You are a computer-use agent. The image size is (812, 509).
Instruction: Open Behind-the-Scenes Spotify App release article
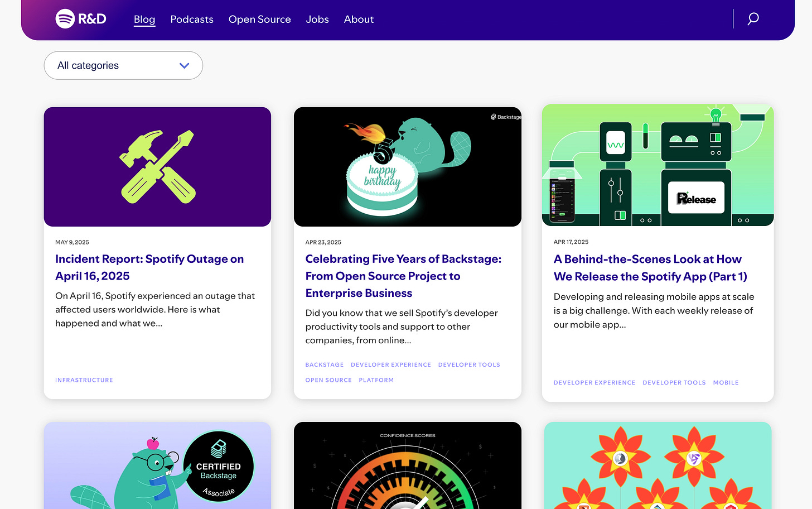650,268
